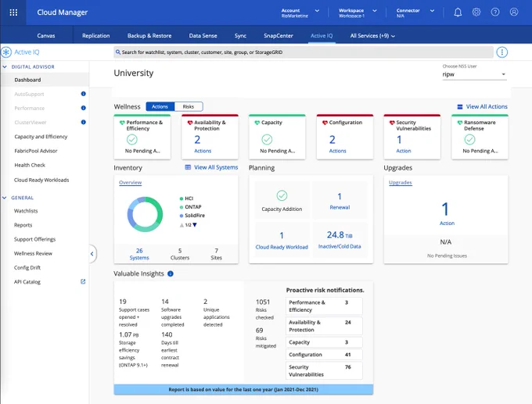Open the SnapCenter tab
The image size is (532, 404).
tap(279, 36)
